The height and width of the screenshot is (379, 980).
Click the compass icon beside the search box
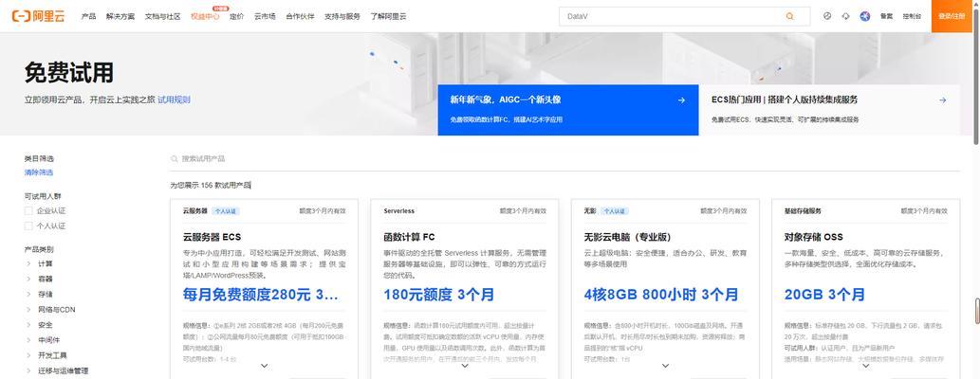pyautogui.click(x=827, y=16)
